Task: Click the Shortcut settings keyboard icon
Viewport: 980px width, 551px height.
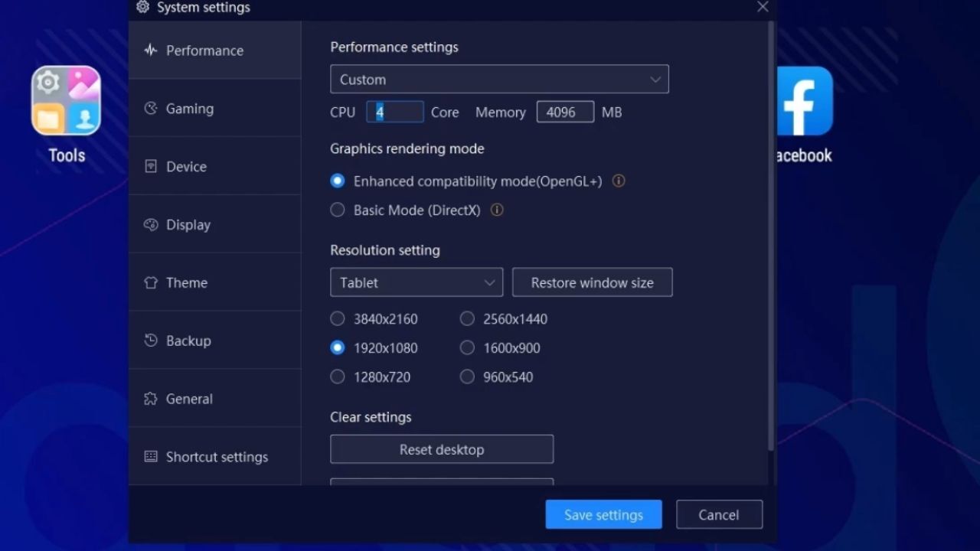Action: tap(151, 457)
